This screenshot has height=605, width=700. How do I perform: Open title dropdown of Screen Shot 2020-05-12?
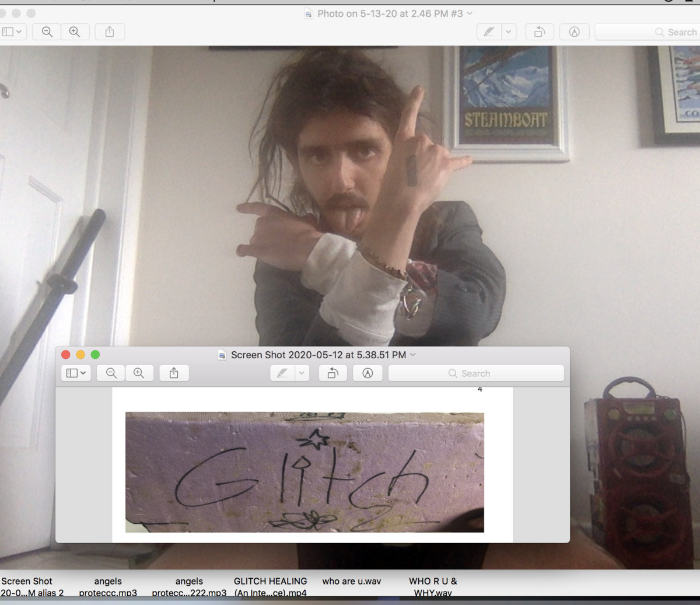413,355
